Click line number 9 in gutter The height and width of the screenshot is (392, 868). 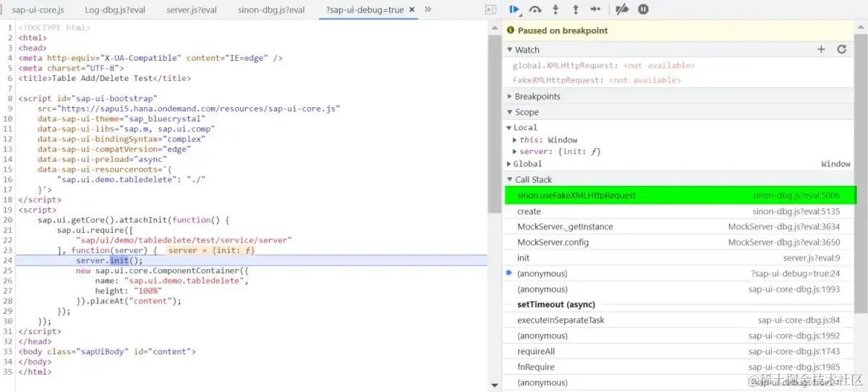point(9,108)
